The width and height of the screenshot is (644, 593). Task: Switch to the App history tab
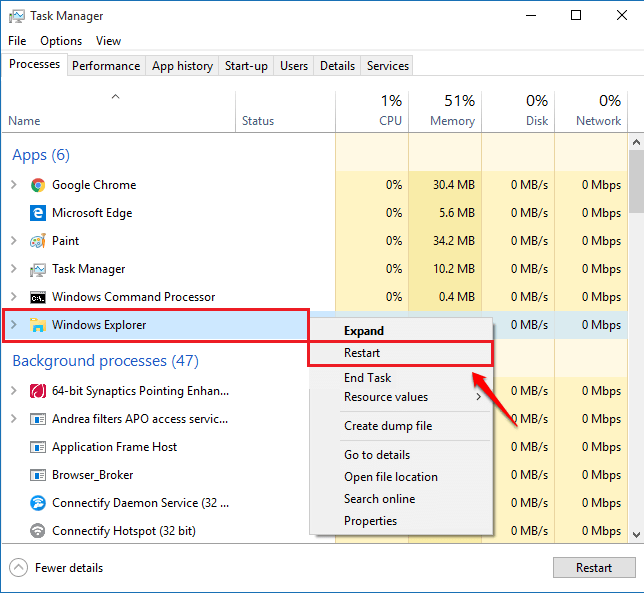182,66
